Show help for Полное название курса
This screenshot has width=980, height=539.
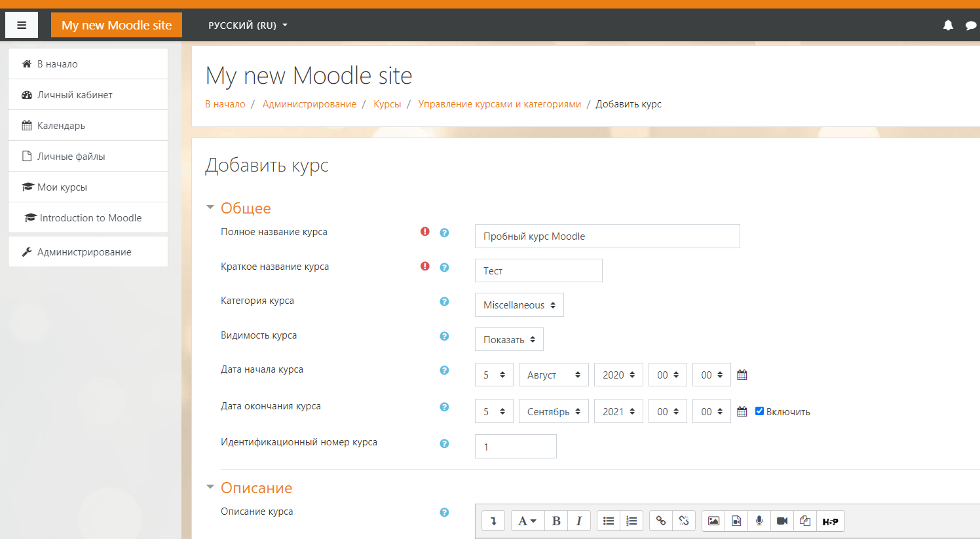tap(444, 232)
